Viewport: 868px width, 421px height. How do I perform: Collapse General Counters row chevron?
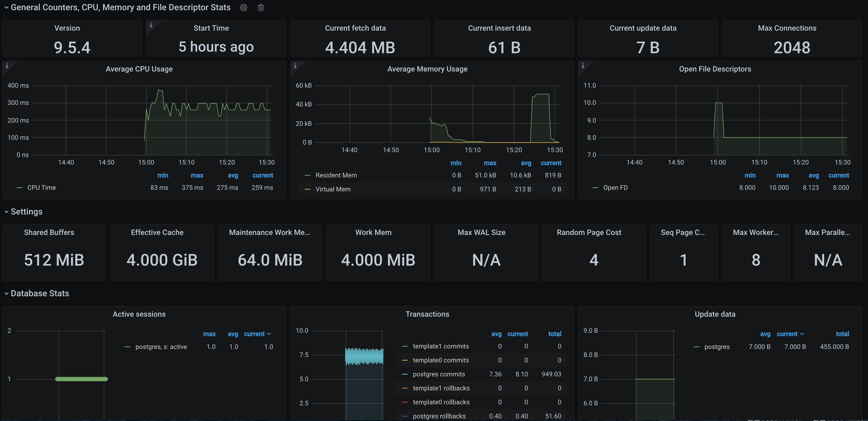(x=6, y=8)
